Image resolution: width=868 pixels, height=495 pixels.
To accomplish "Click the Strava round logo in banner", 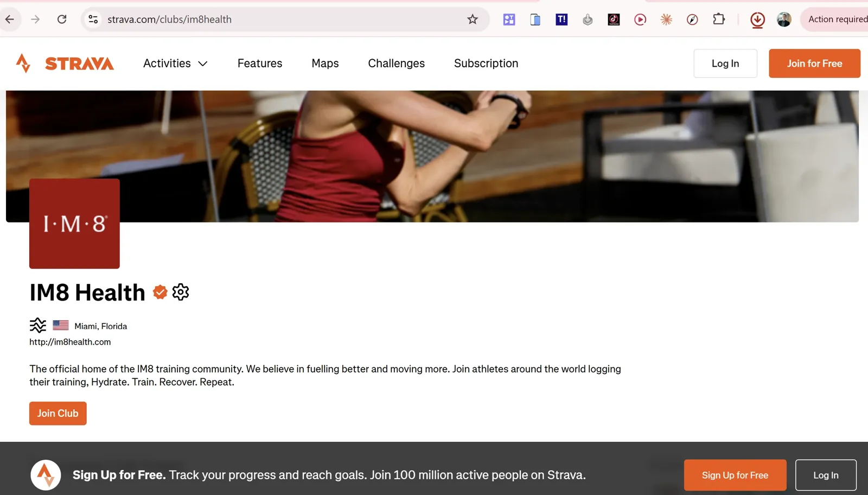I will [46, 475].
